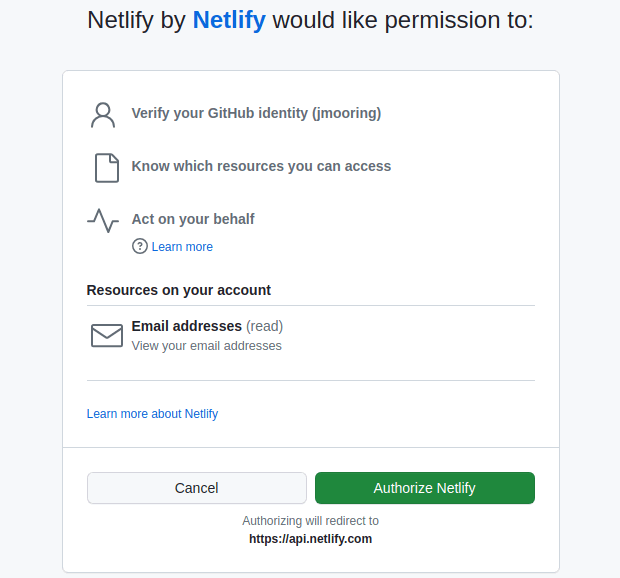Screen dimensions: 620x578
Task: Click the https://api.netlify.com redirect URL
Action: [310, 539]
